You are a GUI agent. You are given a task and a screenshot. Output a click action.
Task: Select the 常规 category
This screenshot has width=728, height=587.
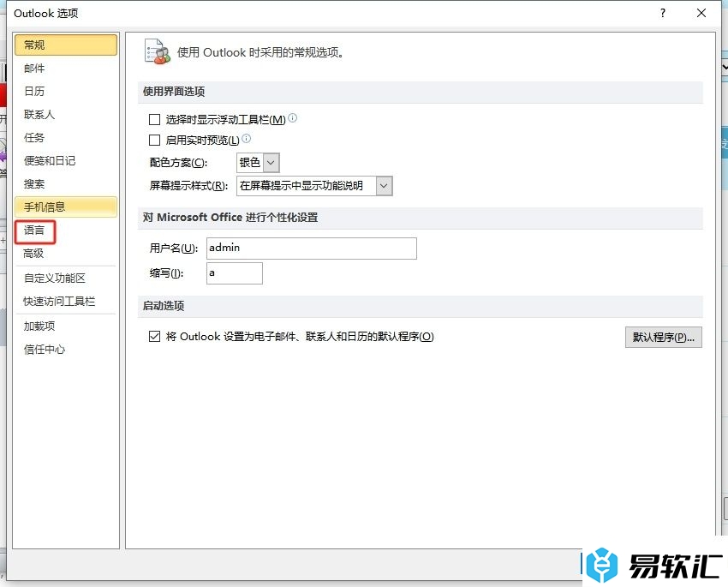click(x=65, y=45)
